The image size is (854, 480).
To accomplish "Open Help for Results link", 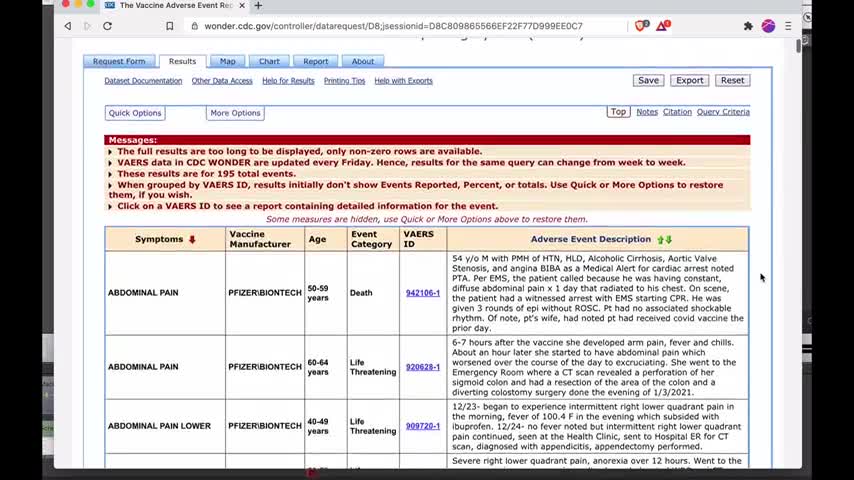I will (288, 81).
